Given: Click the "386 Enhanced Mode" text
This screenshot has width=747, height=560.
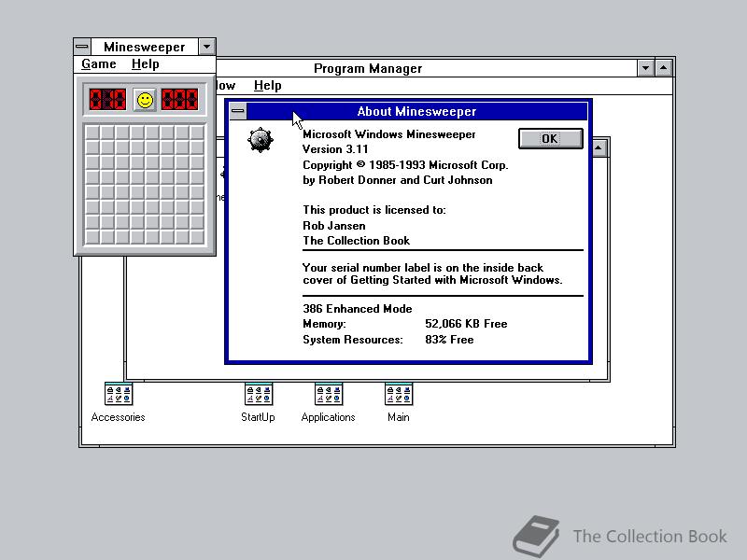Looking at the screenshot, I should click(358, 309).
